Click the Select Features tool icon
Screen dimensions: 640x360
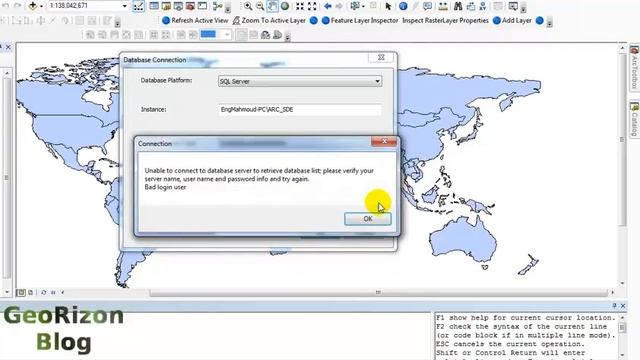355,6
